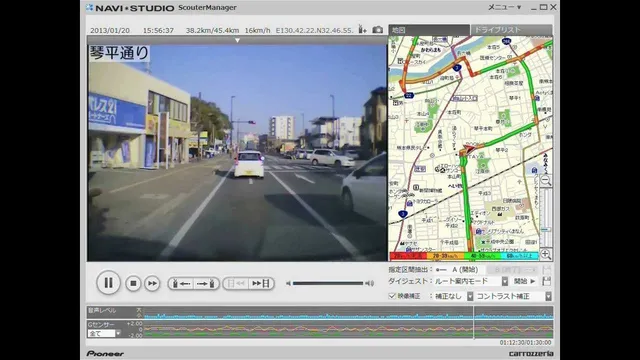Go to previous video file
640x360 pixels.
[236, 283]
